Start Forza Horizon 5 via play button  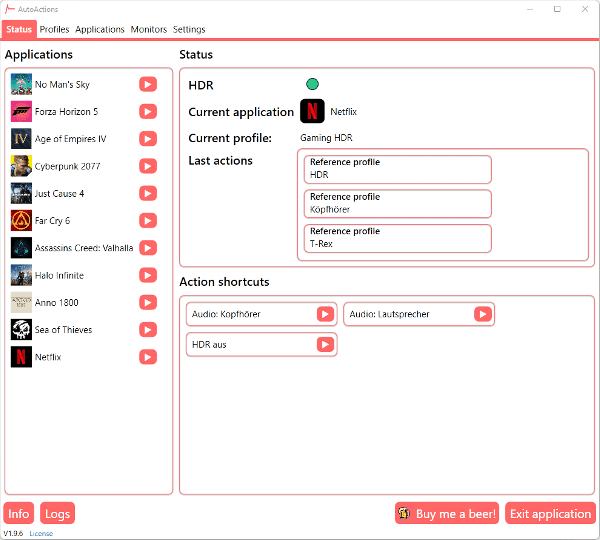point(148,112)
